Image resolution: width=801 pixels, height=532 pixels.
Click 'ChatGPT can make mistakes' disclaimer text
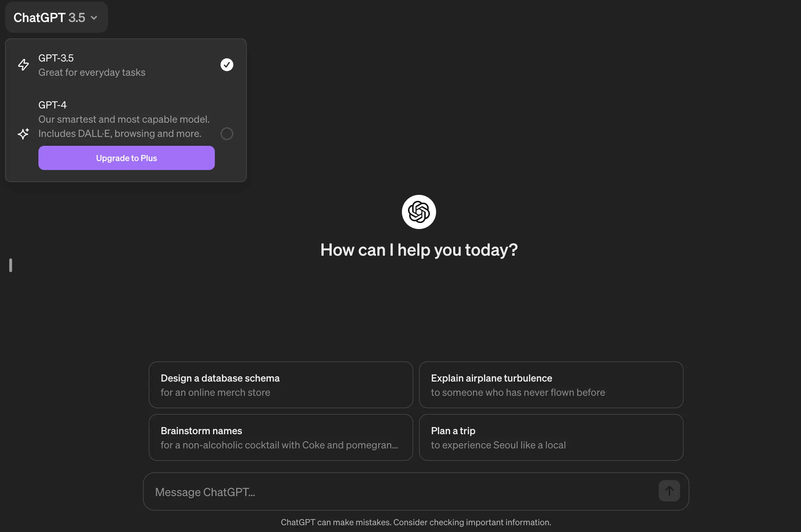(416, 522)
